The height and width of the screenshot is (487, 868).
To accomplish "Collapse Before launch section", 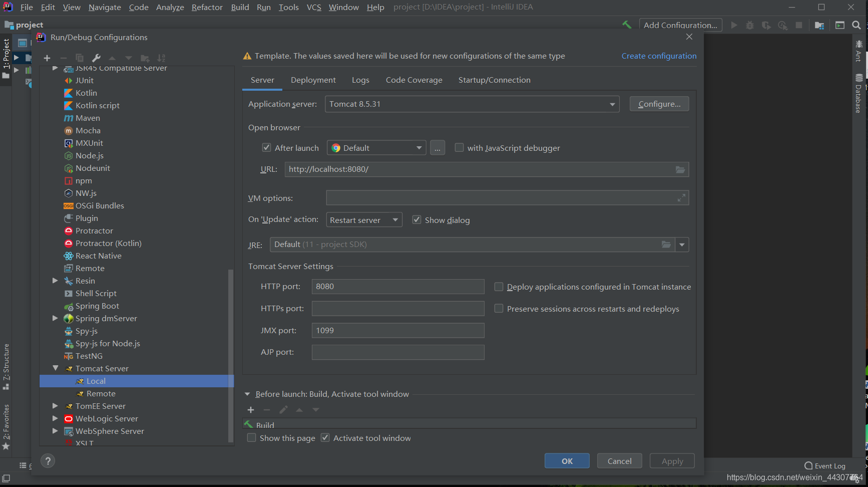I will pos(247,394).
